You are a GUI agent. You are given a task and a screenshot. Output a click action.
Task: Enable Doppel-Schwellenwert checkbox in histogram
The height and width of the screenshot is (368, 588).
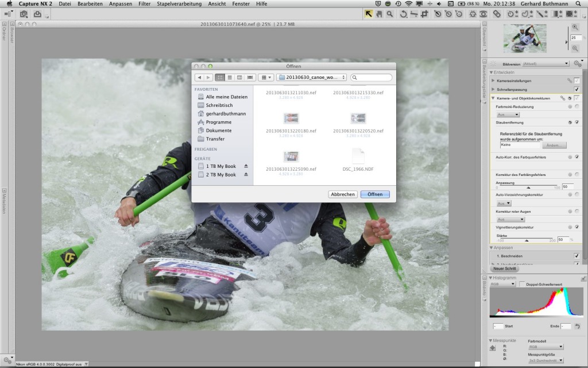pos(522,284)
